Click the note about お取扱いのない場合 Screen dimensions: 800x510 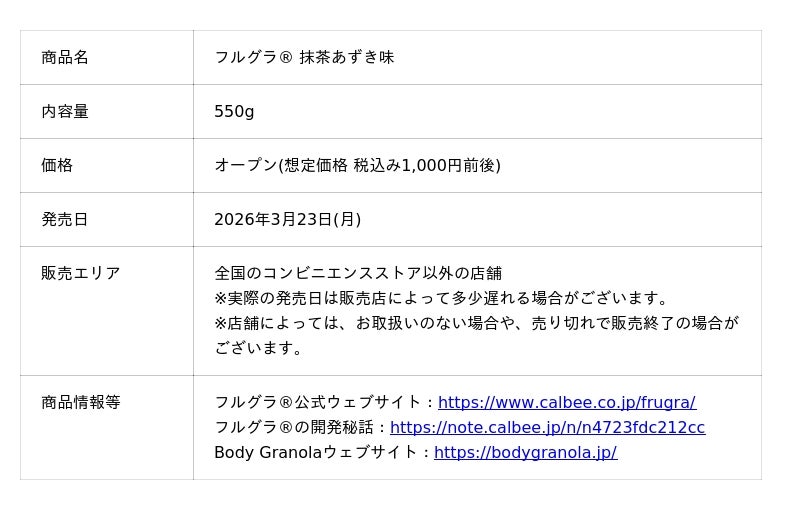pos(476,323)
